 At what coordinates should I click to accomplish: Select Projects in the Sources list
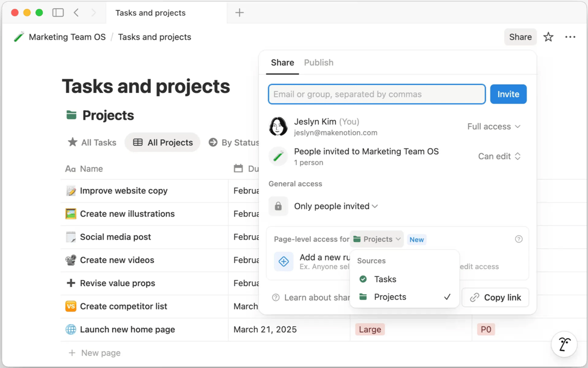390,297
